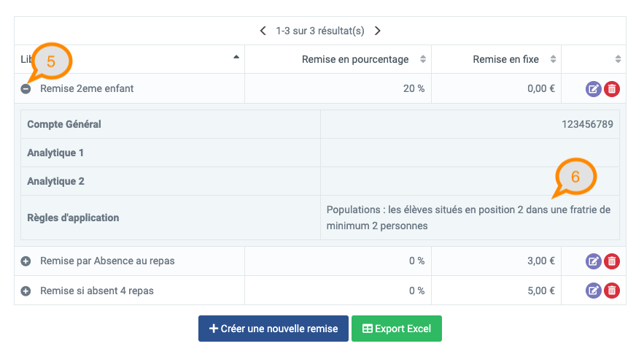This screenshot has height=357, width=644.
Task: Click the 20 % percentage value
Action: click(414, 88)
